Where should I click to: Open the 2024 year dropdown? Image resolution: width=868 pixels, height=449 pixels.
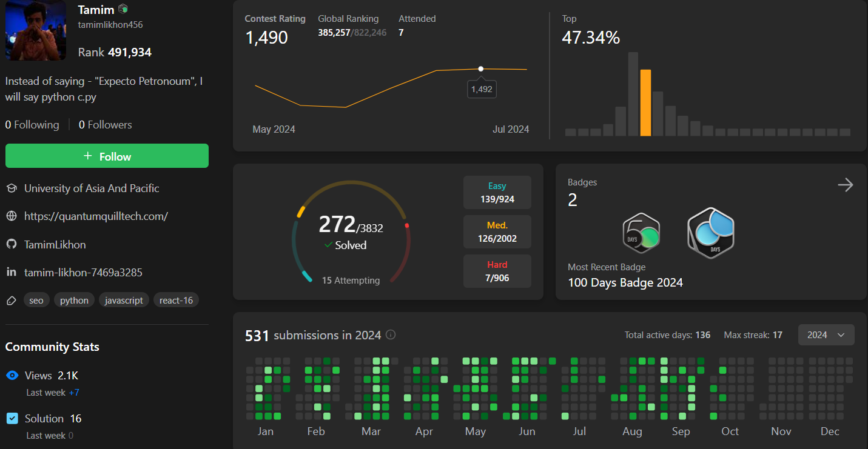[826, 334]
